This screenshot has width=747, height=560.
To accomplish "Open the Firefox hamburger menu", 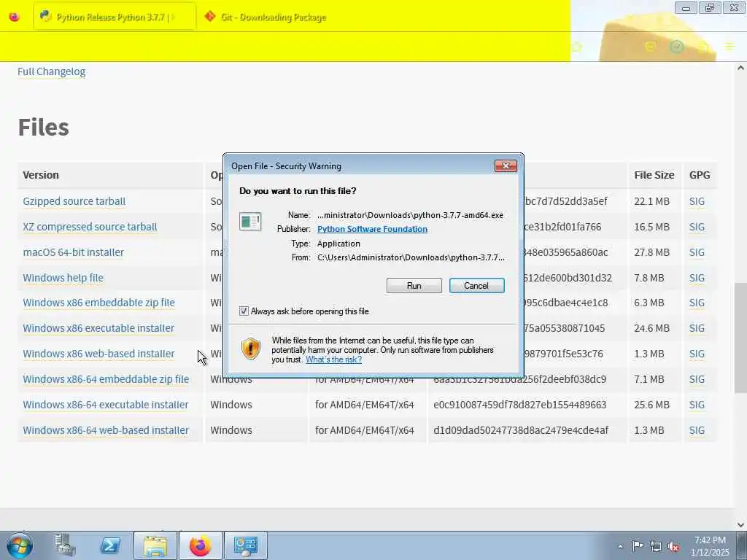I will pos(729,47).
